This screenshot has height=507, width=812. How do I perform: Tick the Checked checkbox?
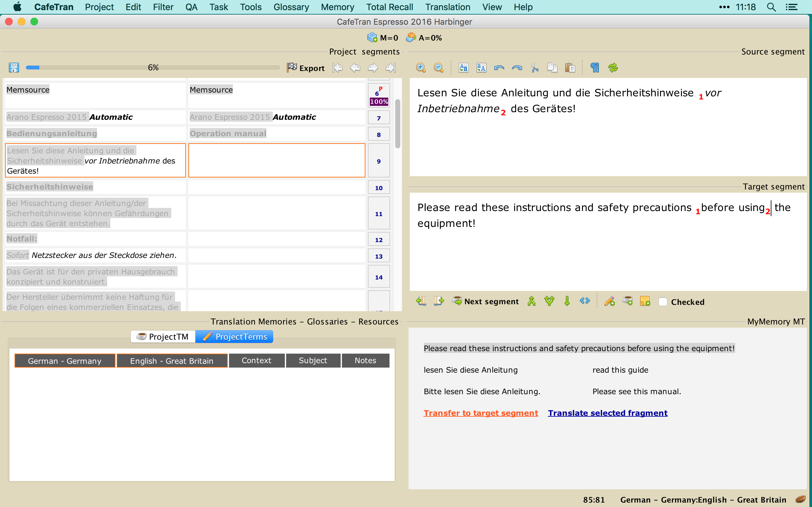[x=663, y=302]
